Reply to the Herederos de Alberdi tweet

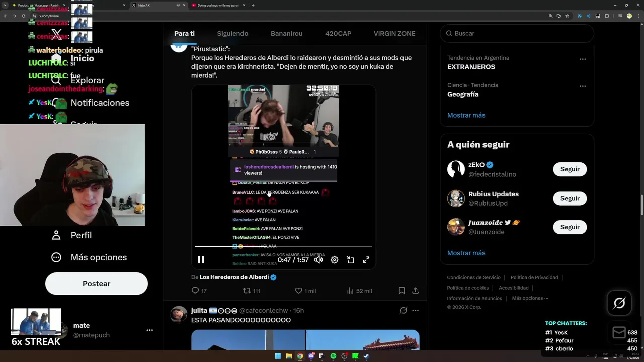click(x=199, y=291)
